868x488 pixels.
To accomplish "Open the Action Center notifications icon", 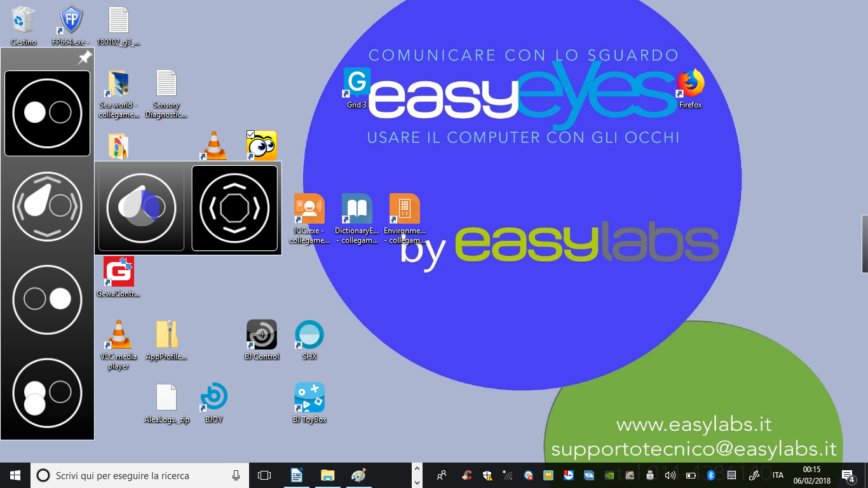I will click(848, 475).
